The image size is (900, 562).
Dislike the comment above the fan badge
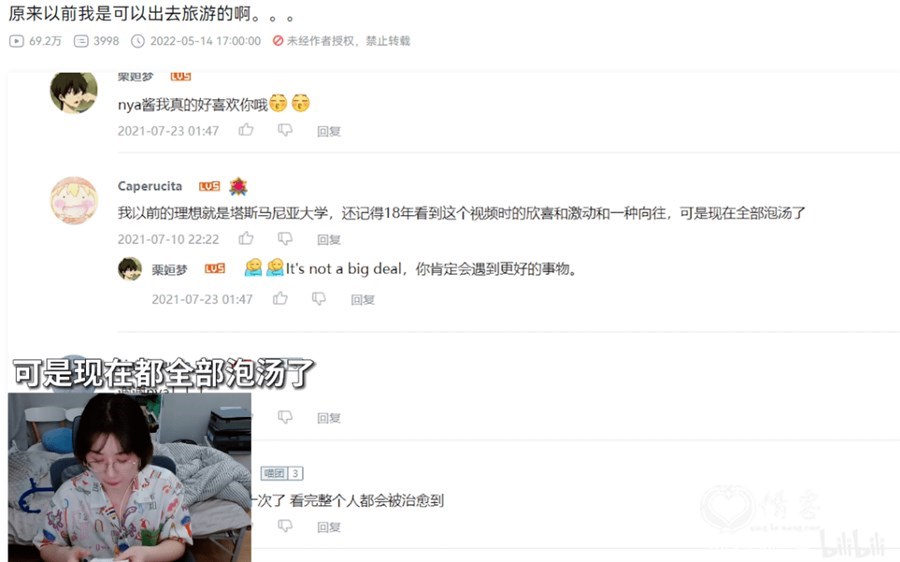pyautogui.click(x=285, y=417)
